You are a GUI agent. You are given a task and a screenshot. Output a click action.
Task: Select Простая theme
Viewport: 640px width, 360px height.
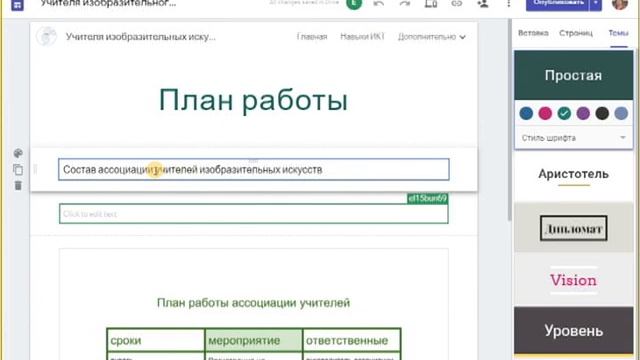click(573, 76)
